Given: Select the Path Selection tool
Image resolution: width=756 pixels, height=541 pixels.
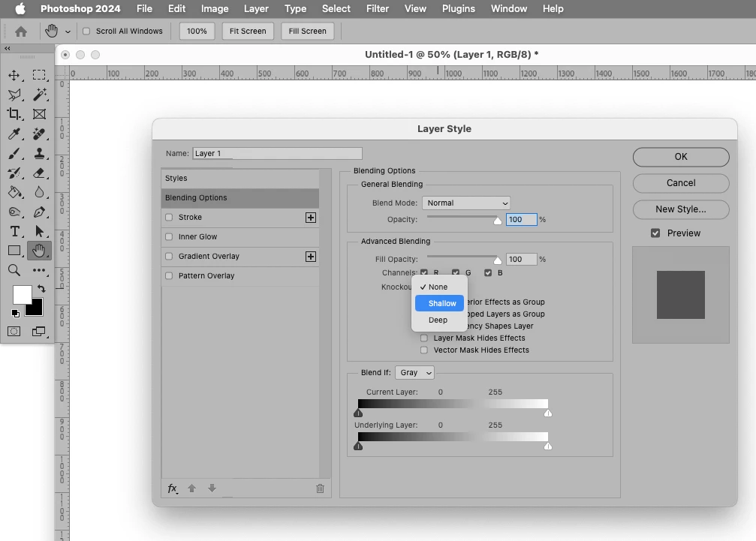Looking at the screenshot, I should click(39, 231).
